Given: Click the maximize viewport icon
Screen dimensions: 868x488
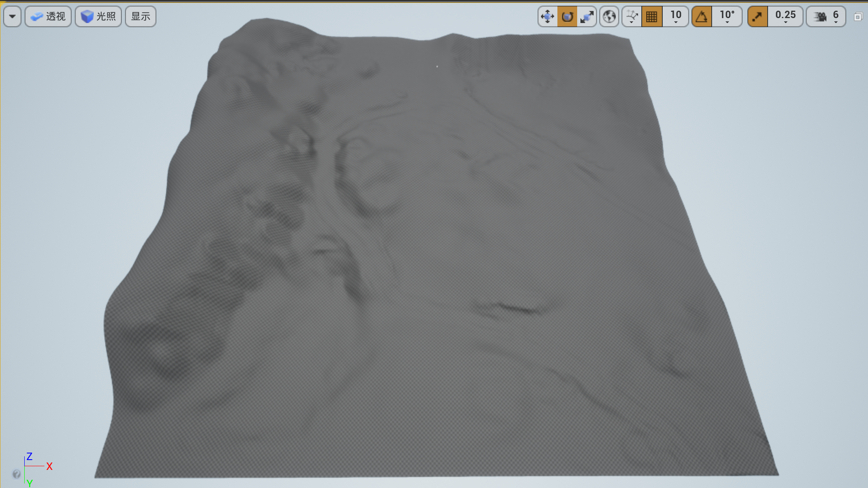Looking at the screenshot, I should (x=858, y=17).
